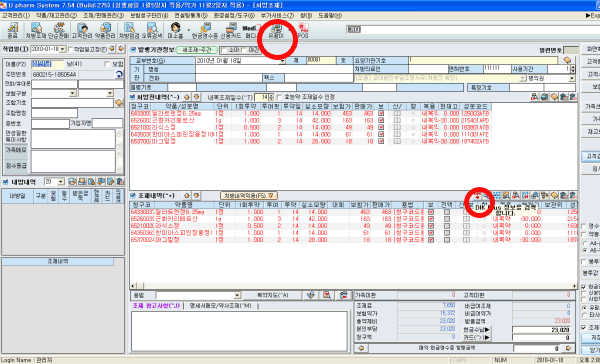Enable the 작업일고정 checkbox
This screenshot has width=600, height=364.
(x=70, y=49)
